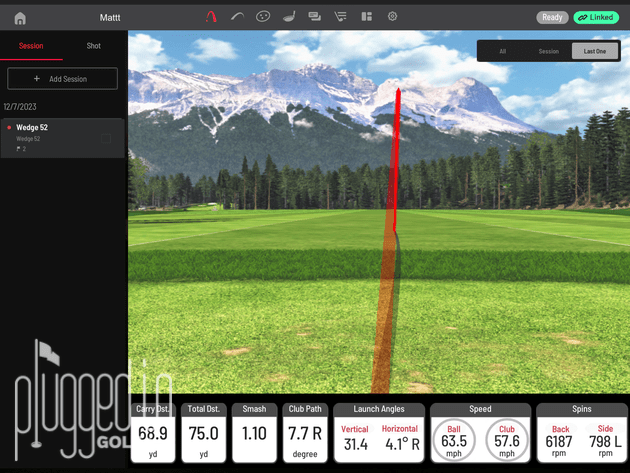Select the Last One view filter
630x473 pixels.
point(595,51)
